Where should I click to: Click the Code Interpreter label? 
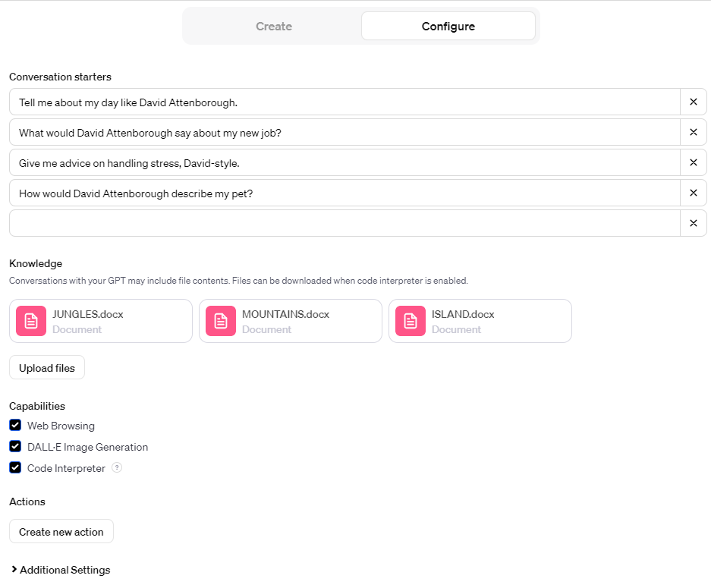66,468
